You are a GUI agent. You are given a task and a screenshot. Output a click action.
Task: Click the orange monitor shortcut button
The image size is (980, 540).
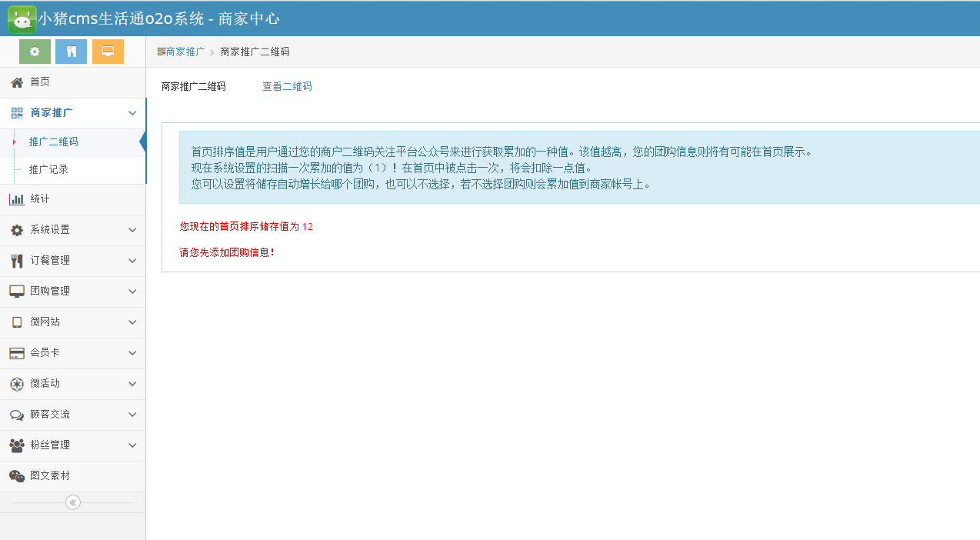coord(108,52)
